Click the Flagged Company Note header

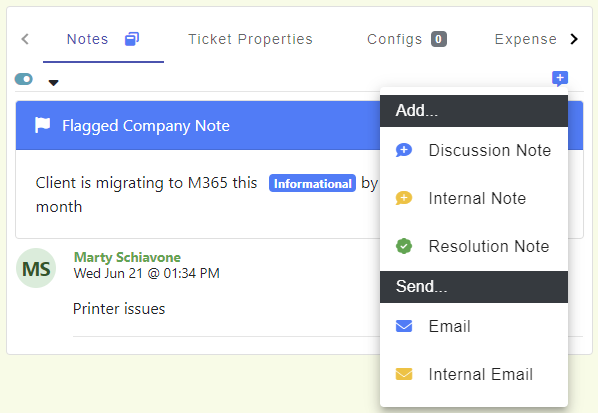[198, 125]
